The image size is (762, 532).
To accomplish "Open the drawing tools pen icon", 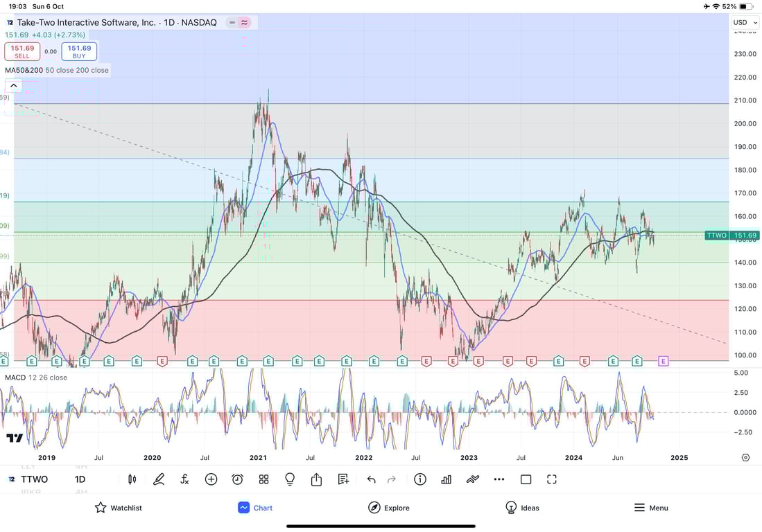I will [x=159, y=479].
